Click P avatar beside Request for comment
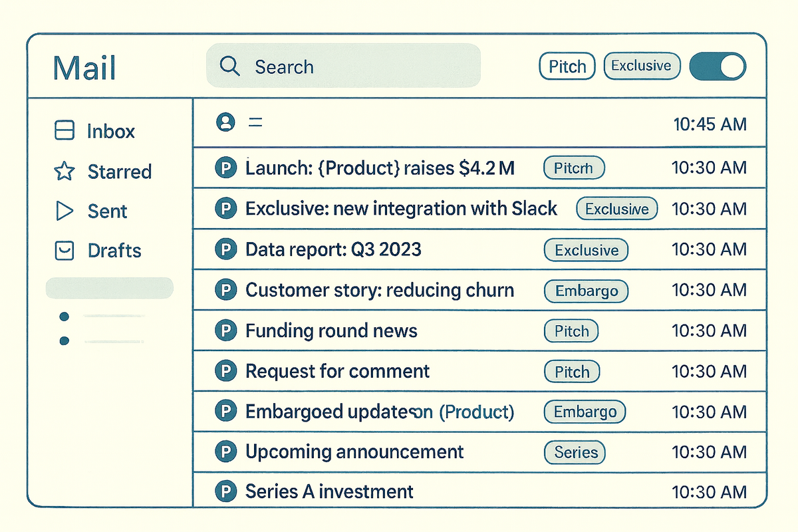This screenshot has width=798, height=532. click(x=226, y=371)
